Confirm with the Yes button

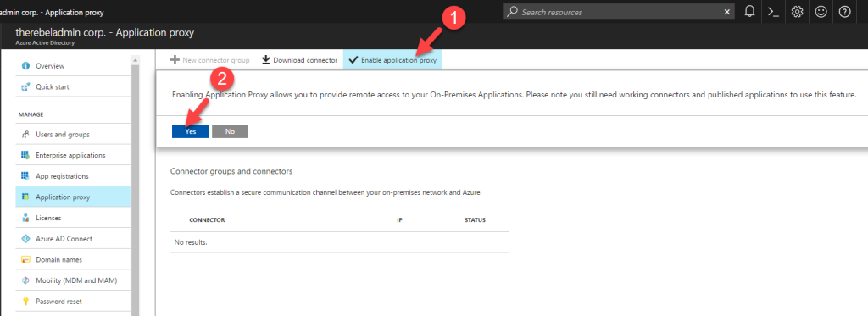(191, 131)
